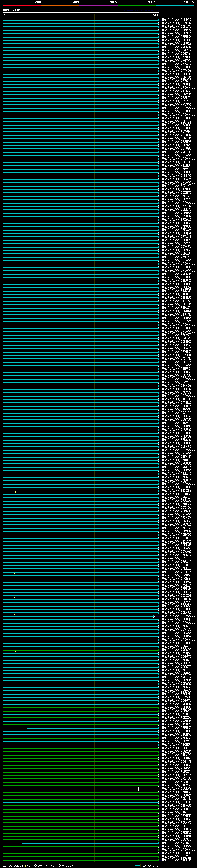
Task: Select label UniRef100_P22142
Action: 177,474
